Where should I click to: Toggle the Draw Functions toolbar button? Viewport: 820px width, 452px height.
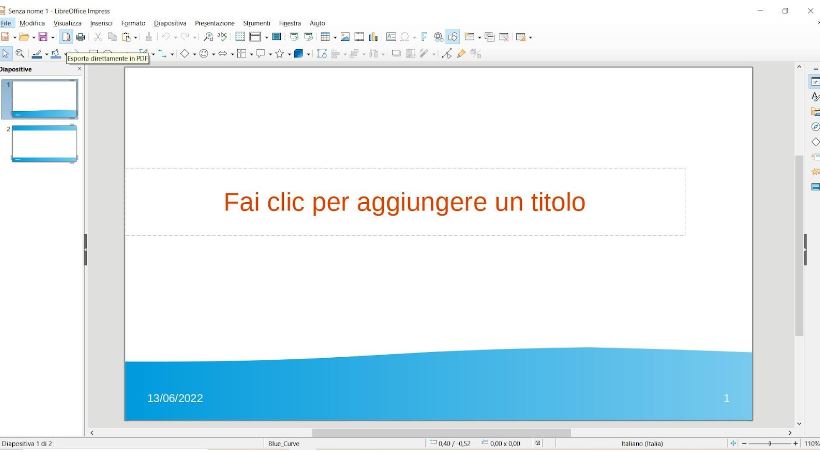pyautogui.click(x=453, y=37)
